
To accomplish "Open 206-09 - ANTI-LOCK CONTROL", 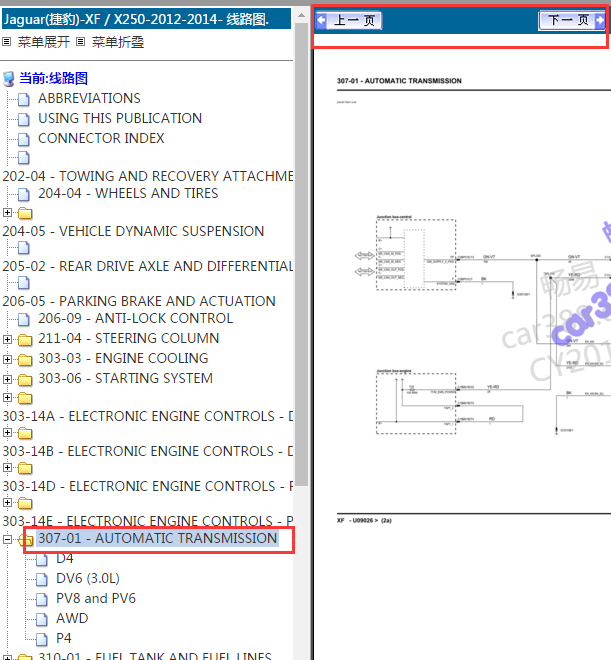I will point(135,318).
